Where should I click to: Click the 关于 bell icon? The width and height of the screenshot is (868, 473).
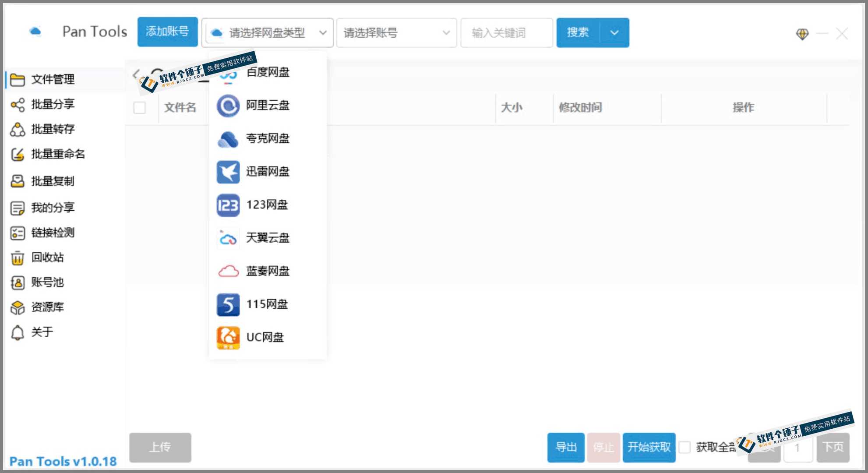pos(18,333)
